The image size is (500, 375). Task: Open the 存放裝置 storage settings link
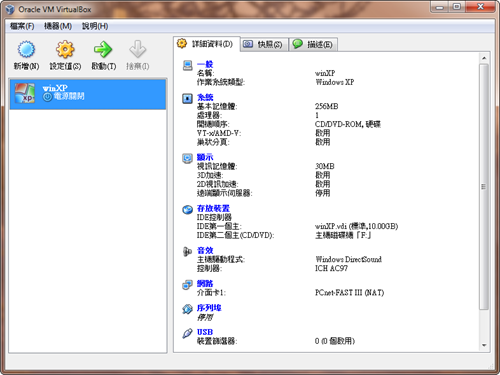pos(213,208)
